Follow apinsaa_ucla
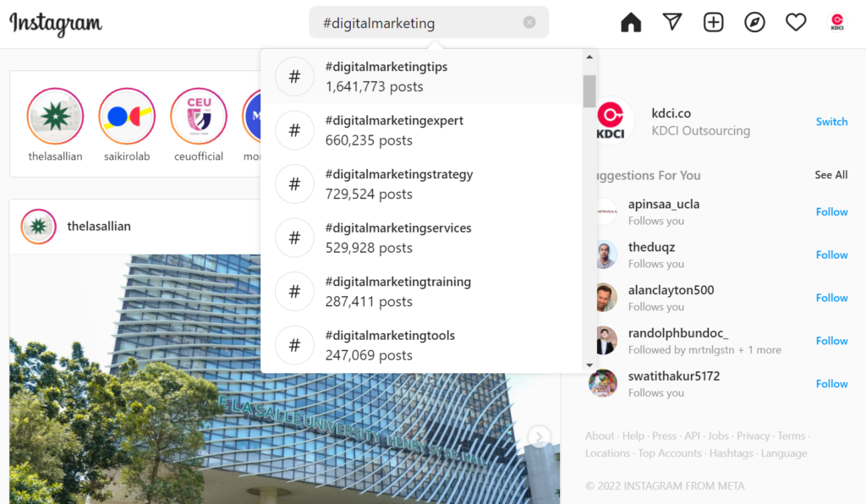Screen dimensions: 866x504 coord(832,212)
